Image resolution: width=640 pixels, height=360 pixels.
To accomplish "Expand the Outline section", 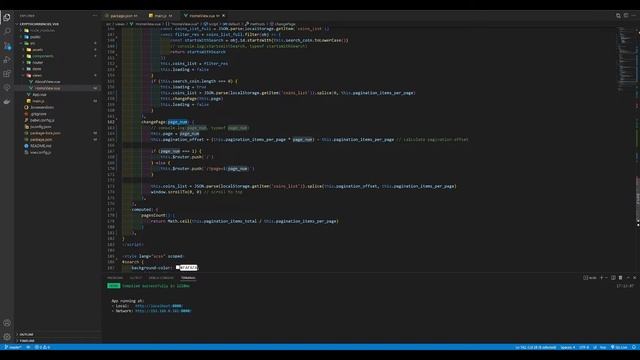I will click(x=27, y=334).
